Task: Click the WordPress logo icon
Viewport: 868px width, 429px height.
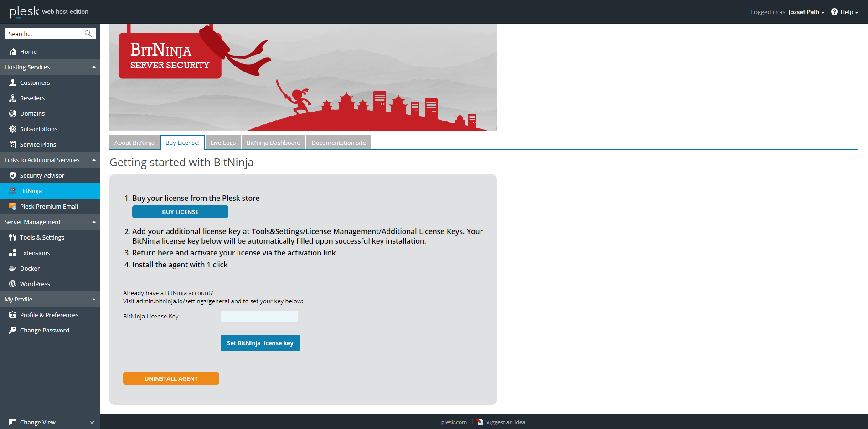Action: coord(13,284)
